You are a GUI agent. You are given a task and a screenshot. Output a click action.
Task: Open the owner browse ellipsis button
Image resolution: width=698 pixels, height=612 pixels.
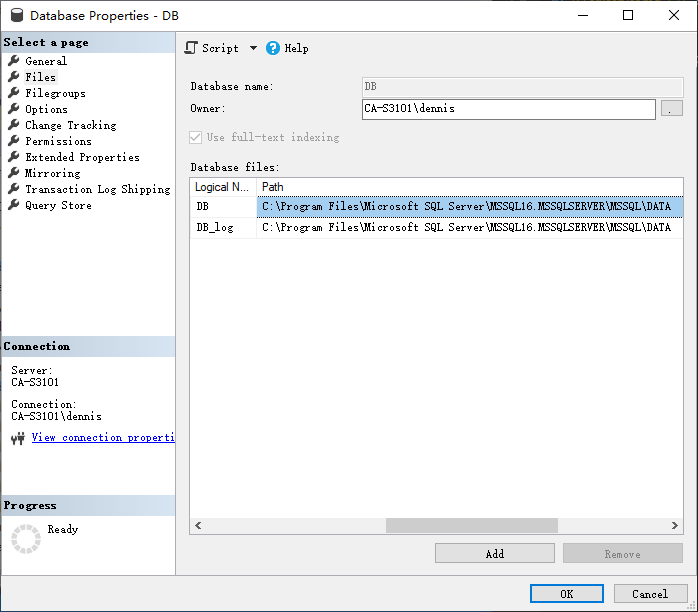pyautogui.click(x=672, y=109)
